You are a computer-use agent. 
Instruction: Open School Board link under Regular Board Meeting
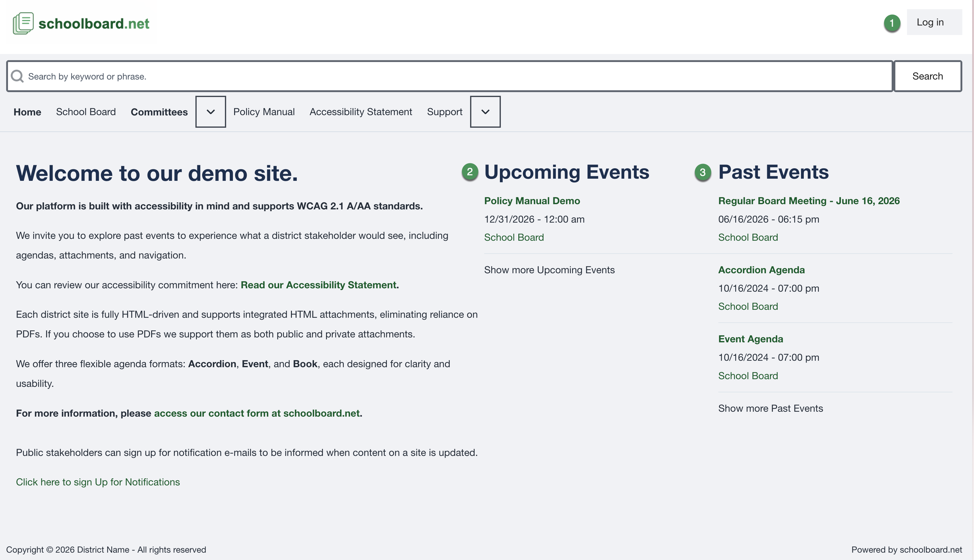[748, 237]
